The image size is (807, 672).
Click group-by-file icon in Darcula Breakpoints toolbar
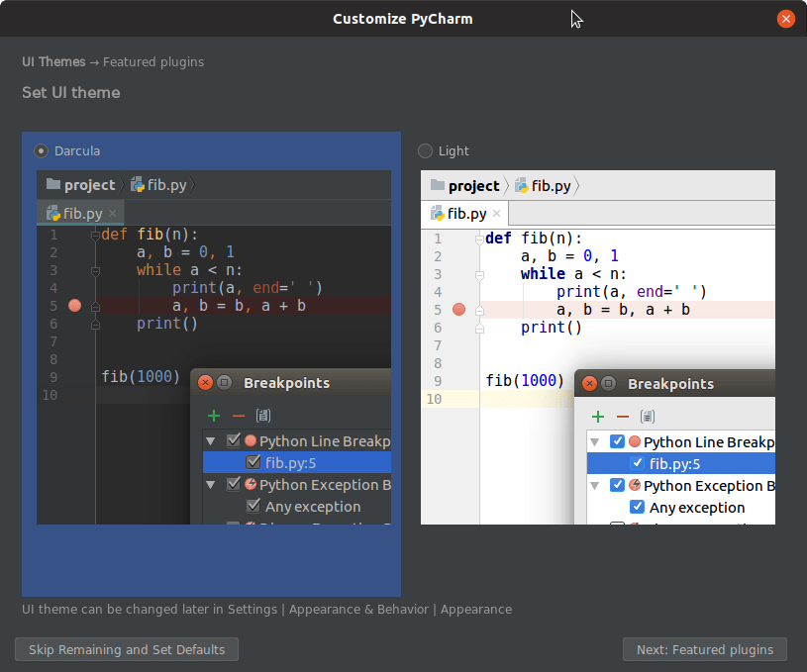263,416
